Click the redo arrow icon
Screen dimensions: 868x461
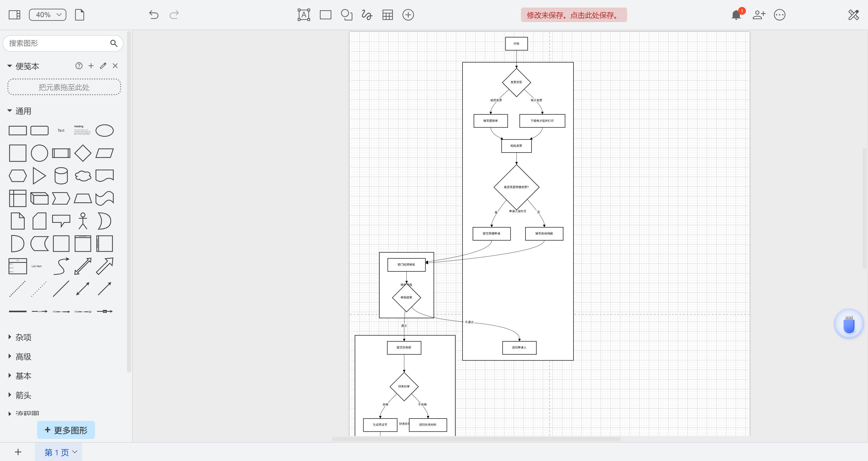coord(174,15)
